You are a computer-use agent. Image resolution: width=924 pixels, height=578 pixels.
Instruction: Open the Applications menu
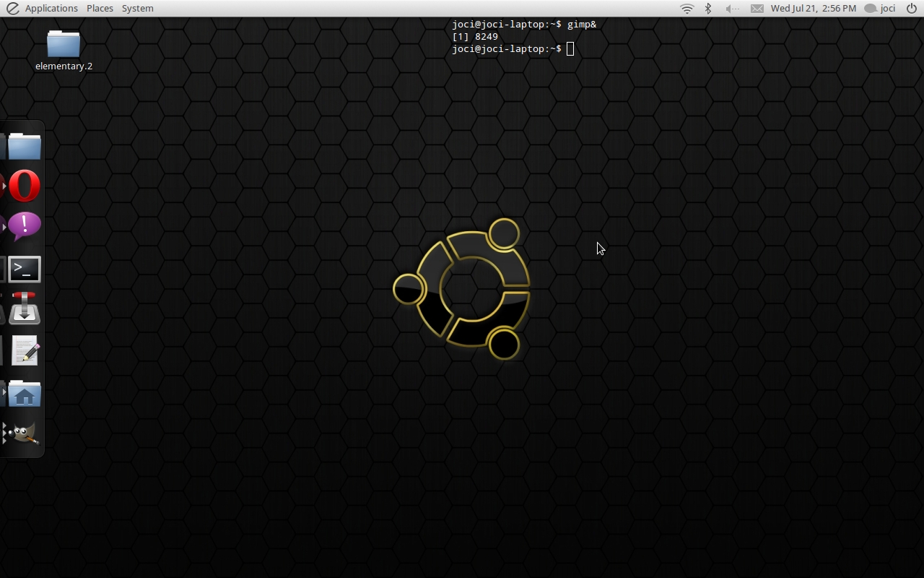[x=51, y=8]
